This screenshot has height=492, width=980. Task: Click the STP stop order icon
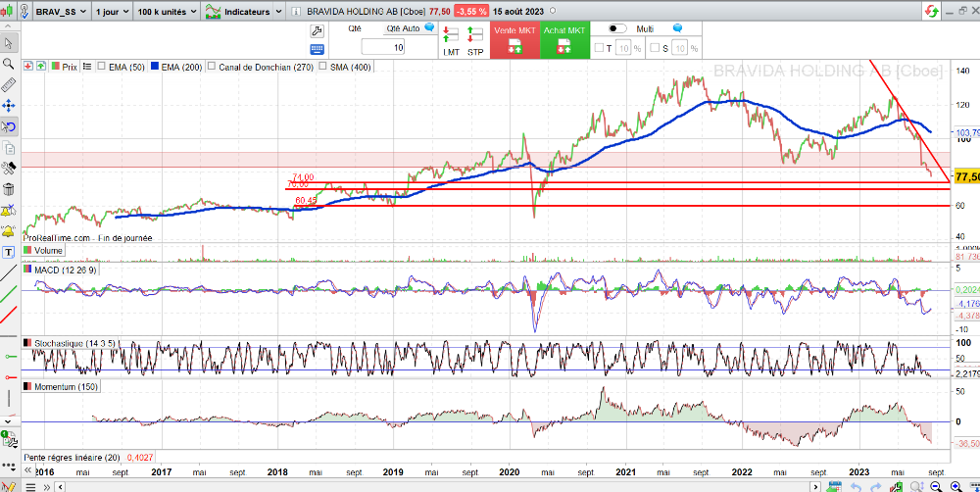tap(475, 40)
